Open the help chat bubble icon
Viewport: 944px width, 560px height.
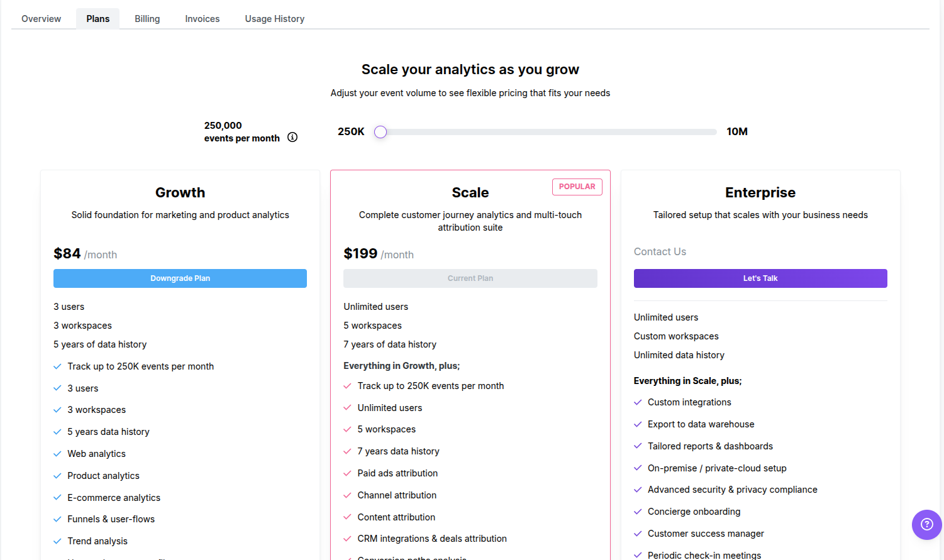coord(926,524)
